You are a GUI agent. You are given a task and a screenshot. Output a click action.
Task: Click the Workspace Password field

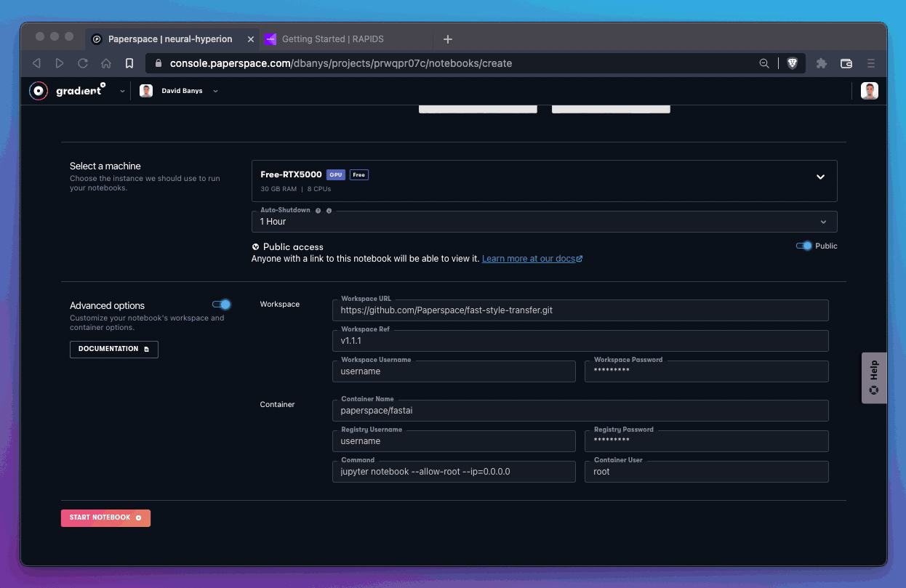click(x=707, y=371)
